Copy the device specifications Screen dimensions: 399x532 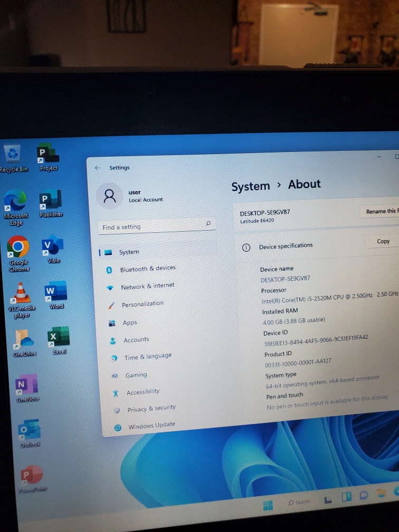(x=383, y=241)
